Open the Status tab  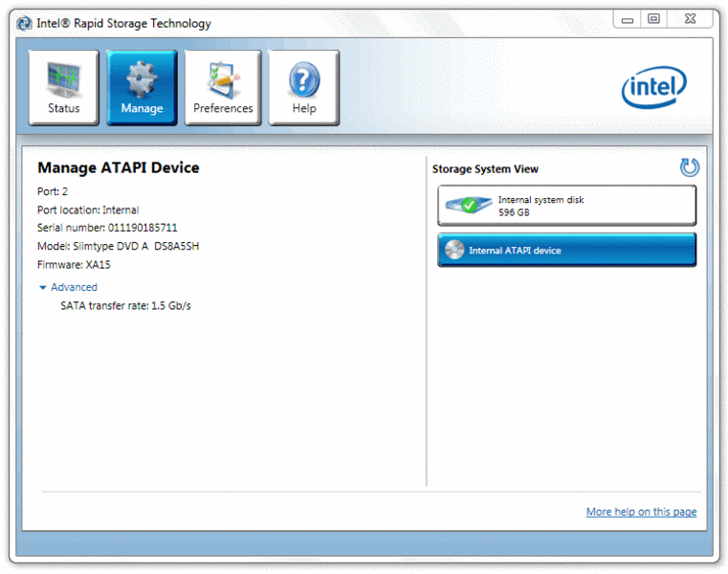63,88
